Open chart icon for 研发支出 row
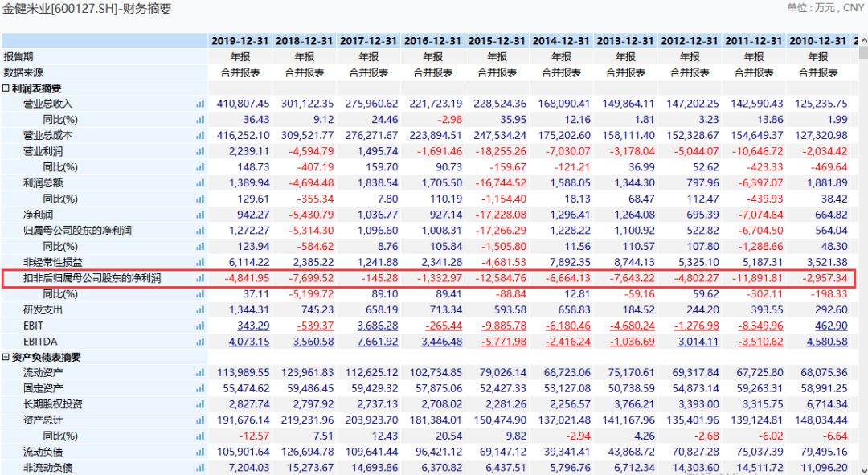This screenshot has width=868, height=475. coord(200,309)
